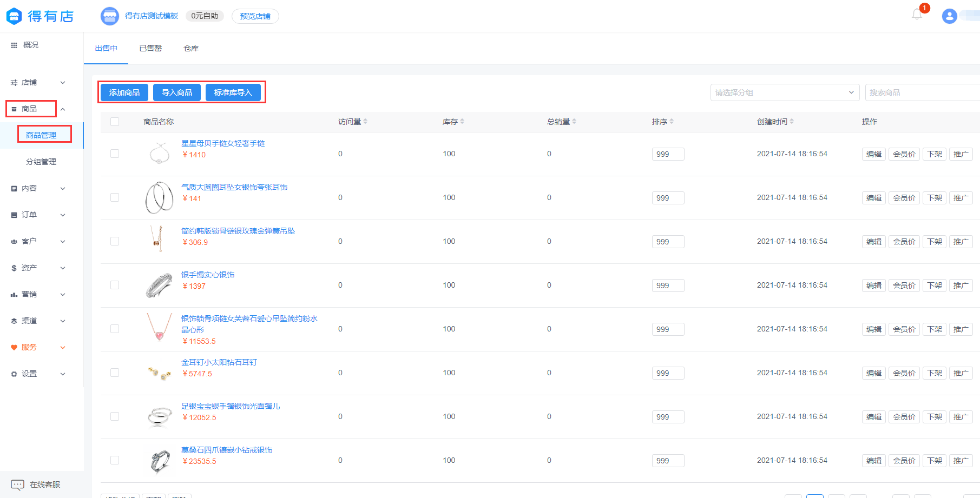Click the 得有店 logo icon
Screen dimensions: 980x498
14,16
